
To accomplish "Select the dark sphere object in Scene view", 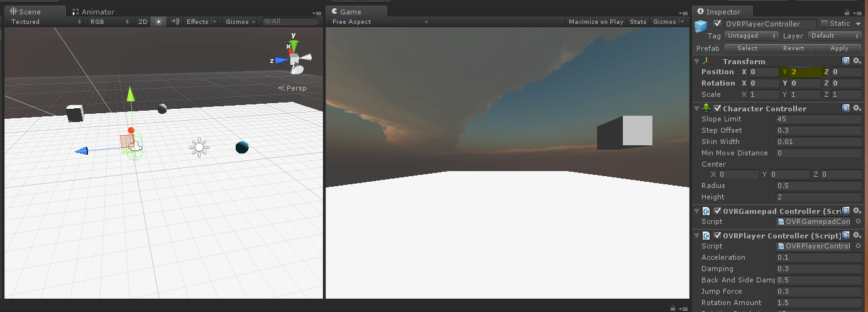I will 242,147.
